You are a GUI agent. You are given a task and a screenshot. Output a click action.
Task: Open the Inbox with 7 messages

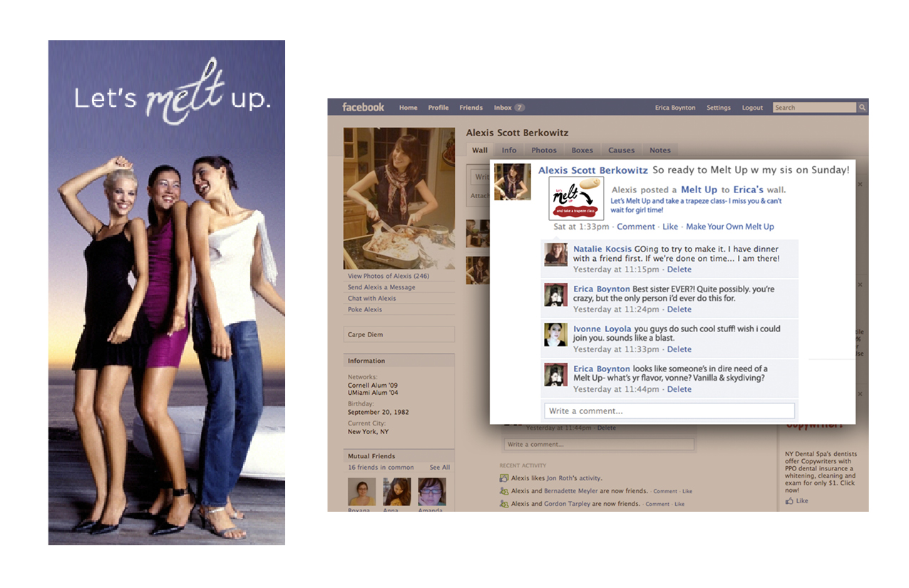tap(509, 108)
